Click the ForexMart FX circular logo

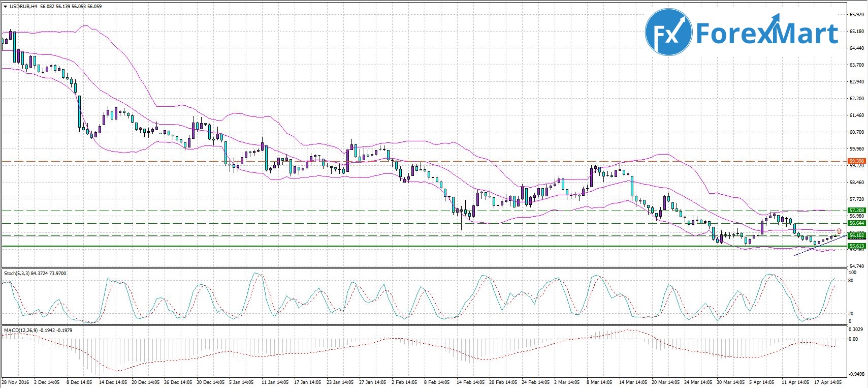click(668, 32)
